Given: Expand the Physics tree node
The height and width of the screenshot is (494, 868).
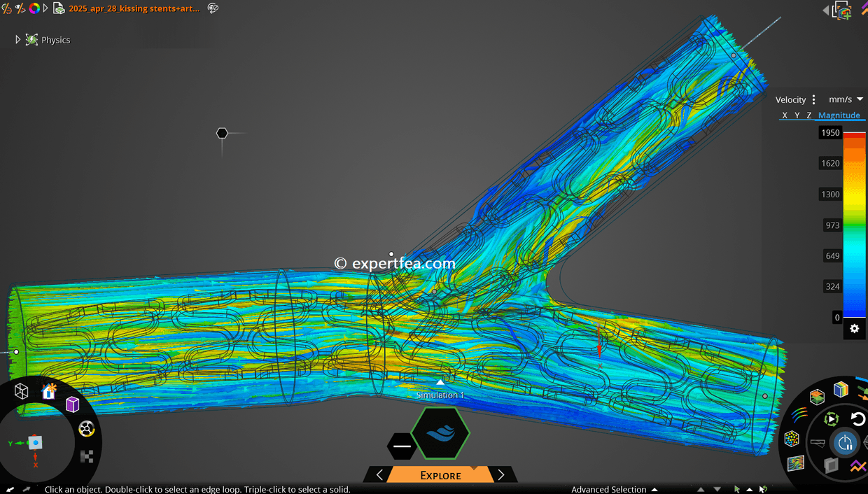Looking at the screenshot, I should (x=17, y=39).
